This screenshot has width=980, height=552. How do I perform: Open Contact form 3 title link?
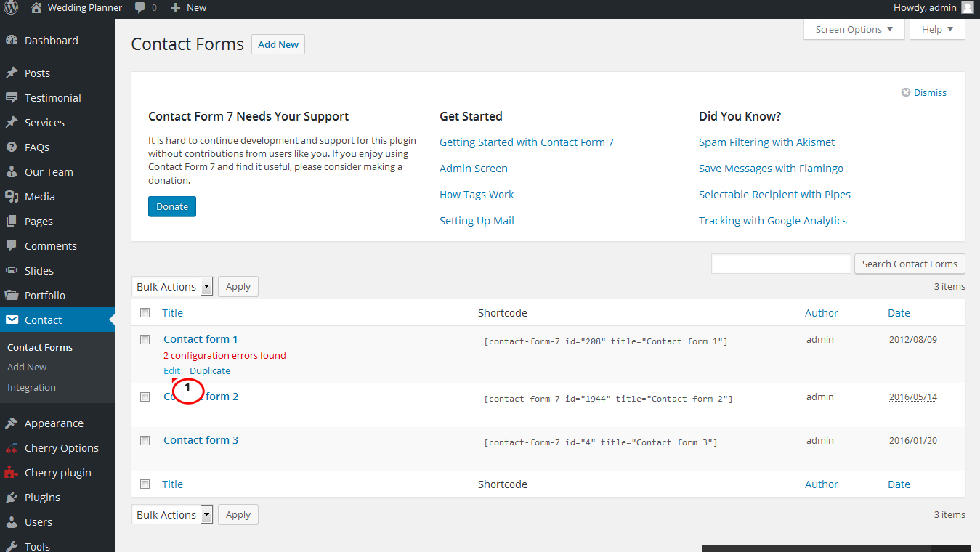tap(201, 440)
